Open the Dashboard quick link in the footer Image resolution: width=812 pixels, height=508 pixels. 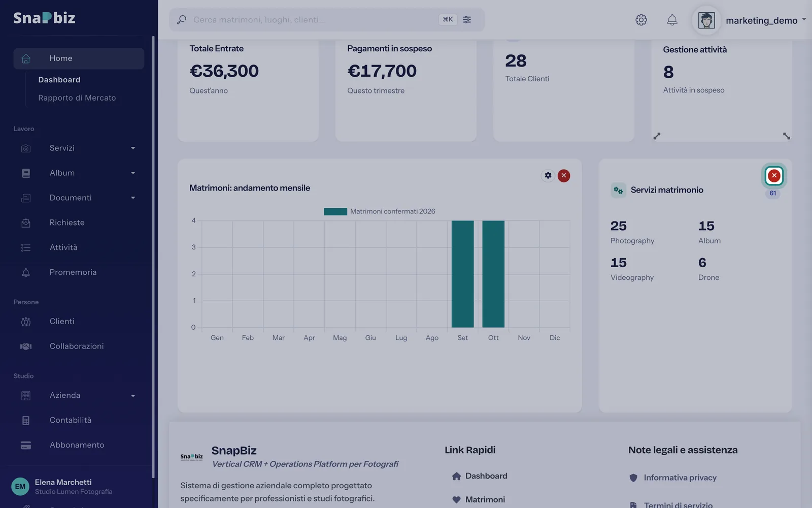(480, 476)
